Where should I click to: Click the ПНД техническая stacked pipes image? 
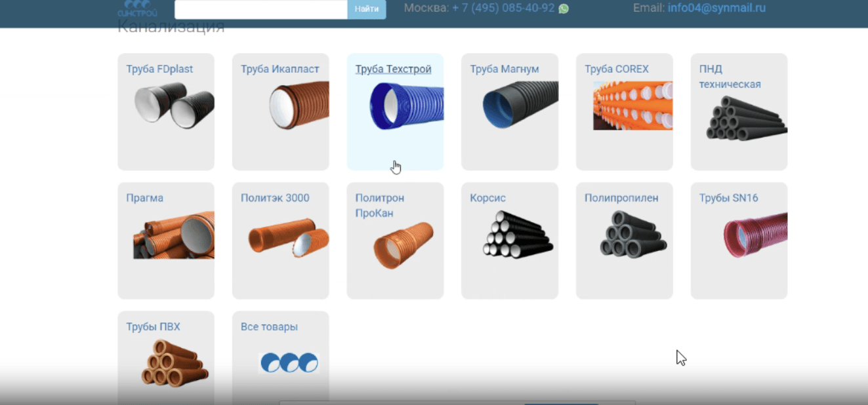[747, 119]
